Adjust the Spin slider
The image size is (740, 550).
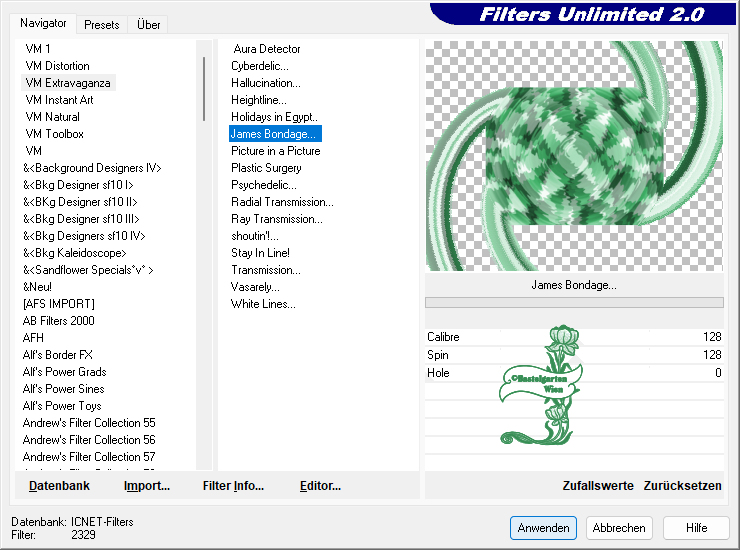574,355
